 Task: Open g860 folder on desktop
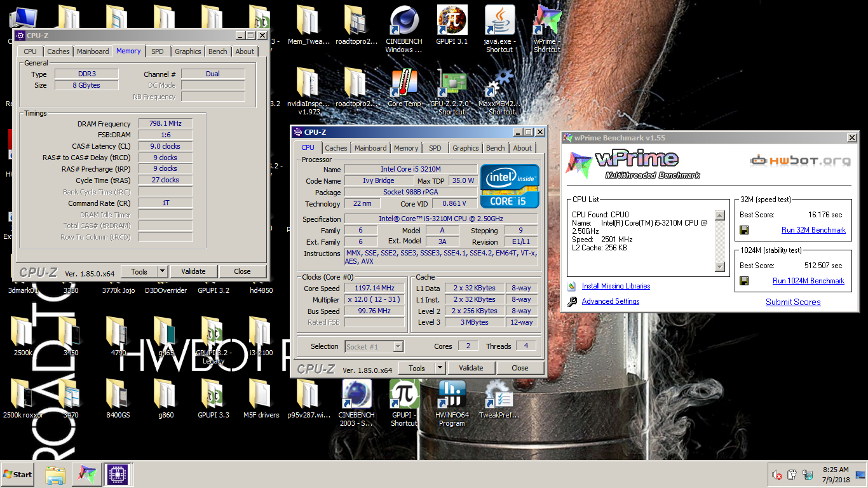pos(166,399)
